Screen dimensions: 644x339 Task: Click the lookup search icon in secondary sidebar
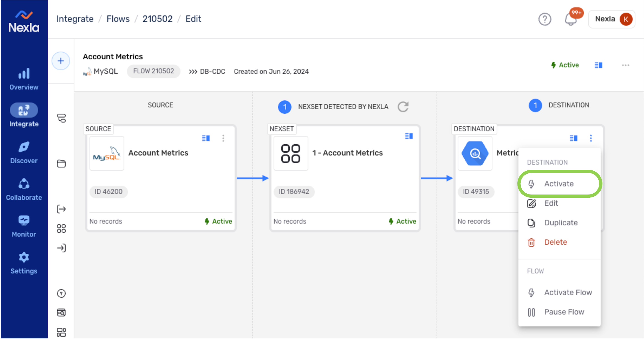click(61, 312)
